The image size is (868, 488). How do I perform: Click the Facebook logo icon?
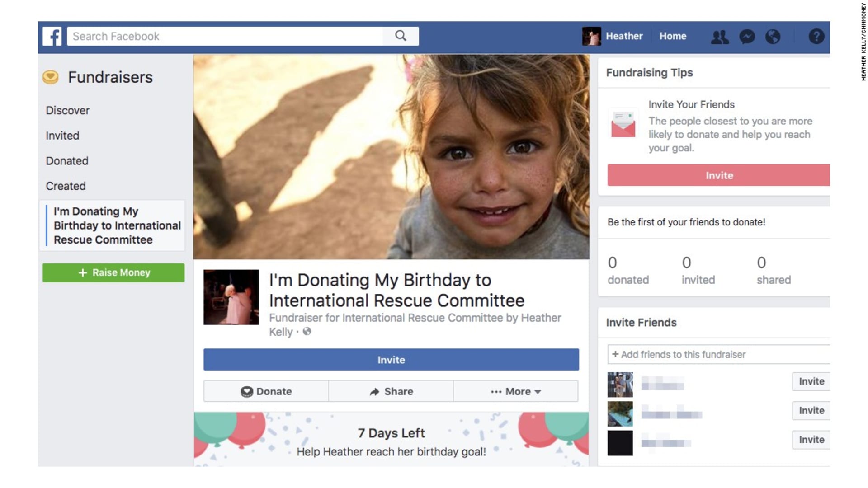[52, 36]
